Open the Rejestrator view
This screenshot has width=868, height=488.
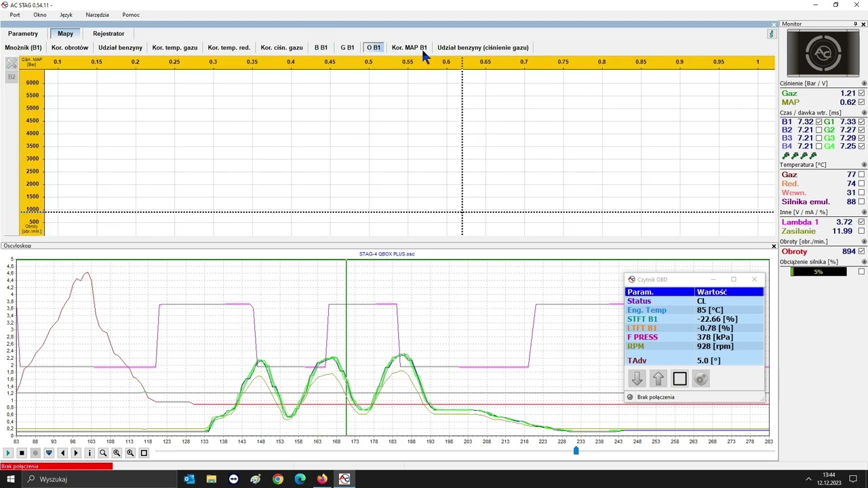[x=108, y=33]
